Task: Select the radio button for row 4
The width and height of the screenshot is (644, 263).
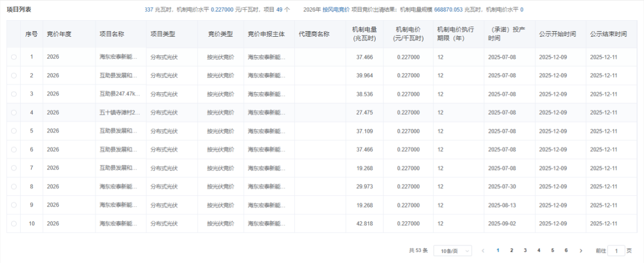Action: pos(14,113)
